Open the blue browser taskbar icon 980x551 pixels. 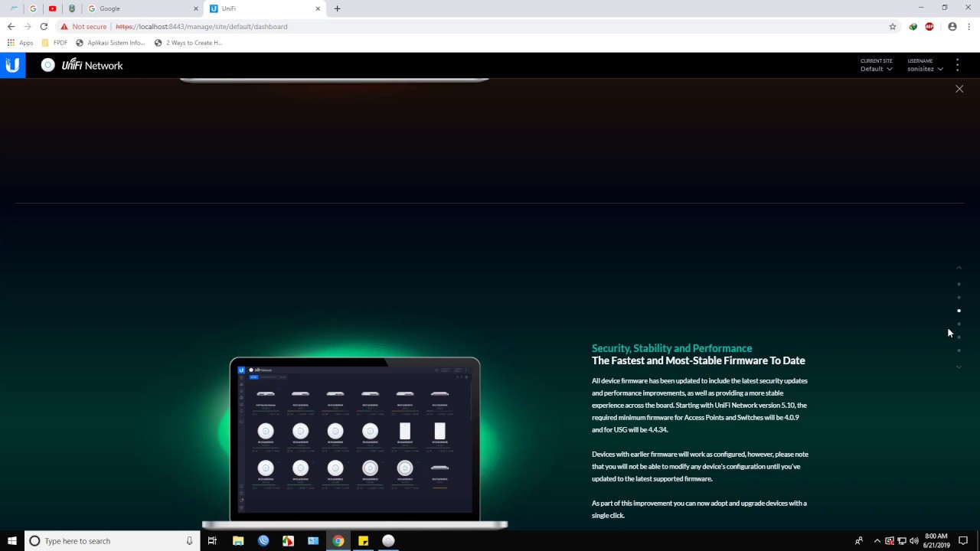coord(263,540)
